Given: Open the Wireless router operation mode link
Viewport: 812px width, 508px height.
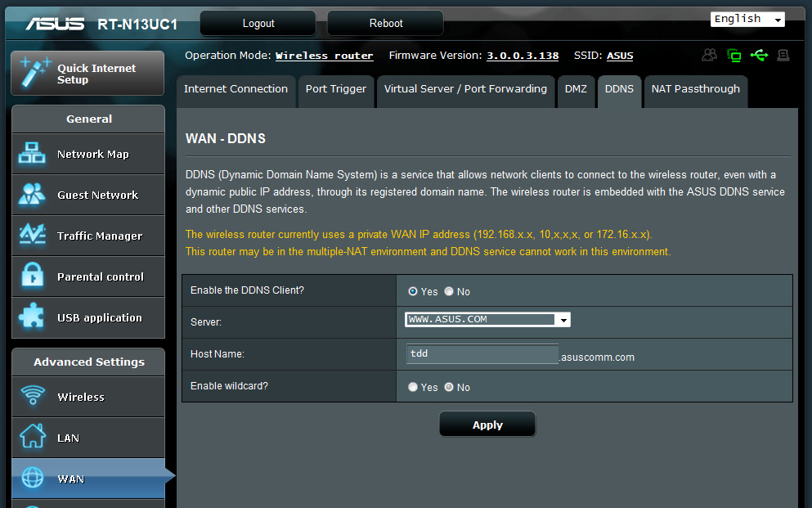Looking at the screenshot, I should [324, 56].
